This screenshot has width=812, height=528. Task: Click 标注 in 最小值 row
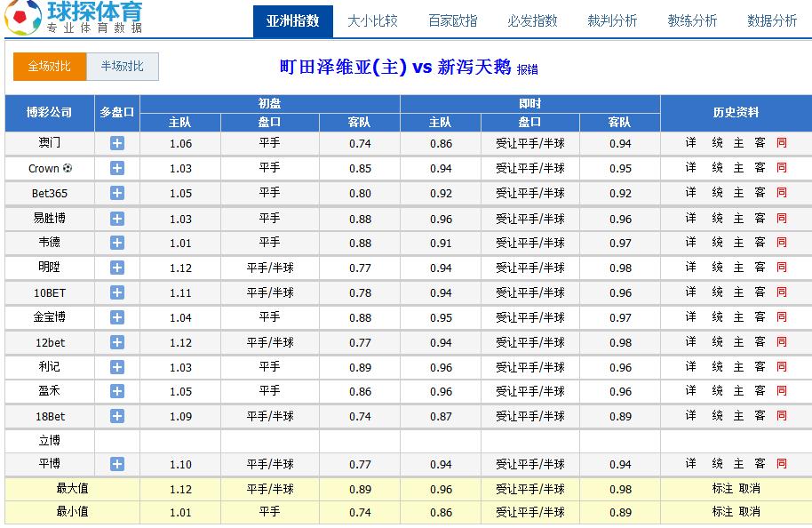click(722, 512)
